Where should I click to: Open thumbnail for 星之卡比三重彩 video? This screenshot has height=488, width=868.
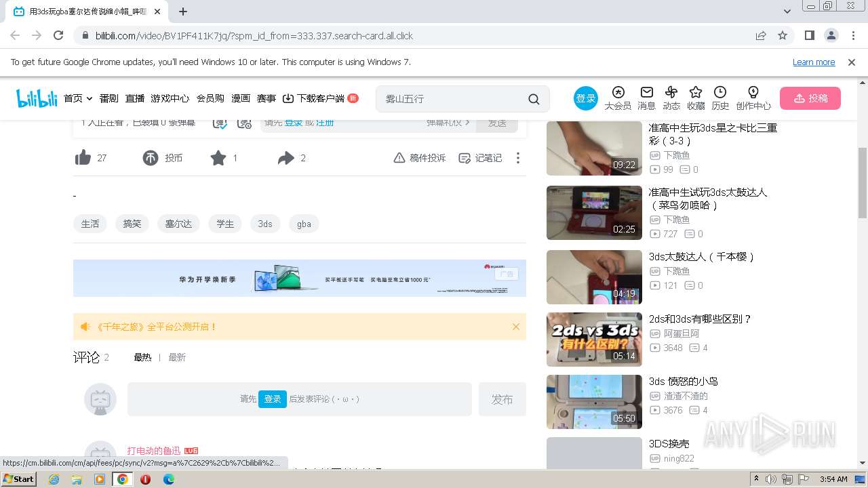594,148
